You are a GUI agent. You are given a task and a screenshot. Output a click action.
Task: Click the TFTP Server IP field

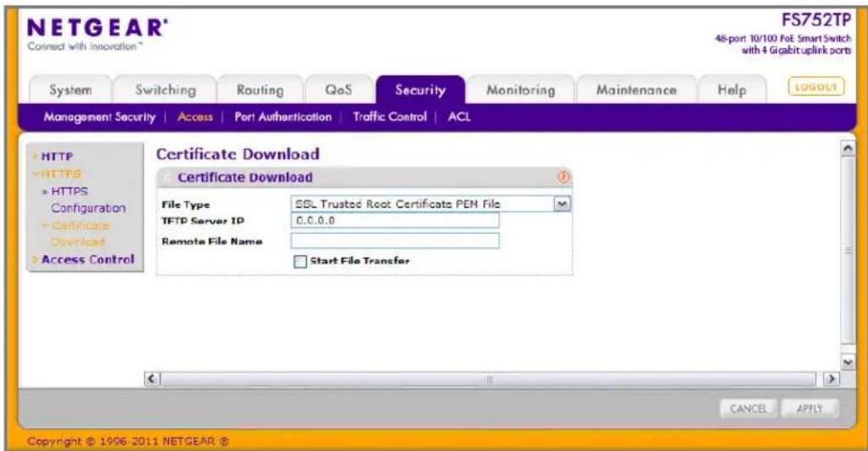click(395, 220)
